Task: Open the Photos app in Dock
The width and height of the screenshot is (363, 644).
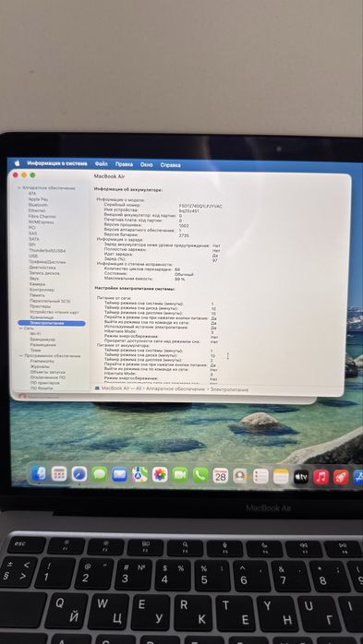Action: [x=160, y=475]
